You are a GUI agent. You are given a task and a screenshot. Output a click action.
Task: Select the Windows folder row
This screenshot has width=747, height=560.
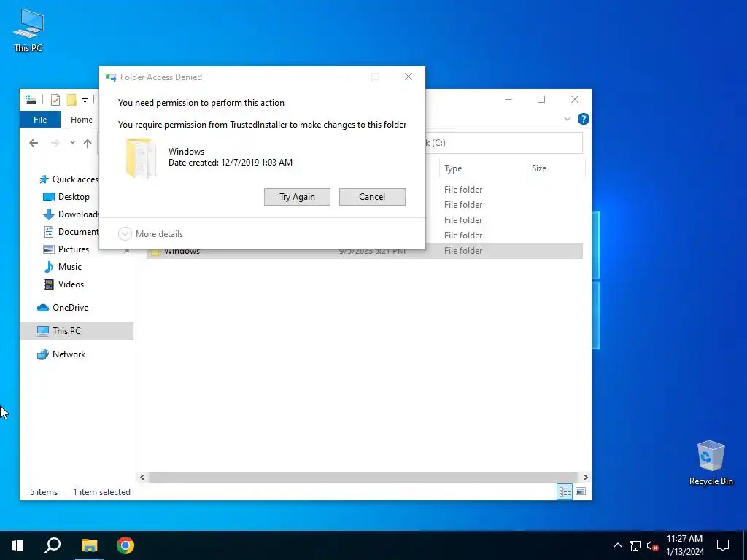coord(365,251)
